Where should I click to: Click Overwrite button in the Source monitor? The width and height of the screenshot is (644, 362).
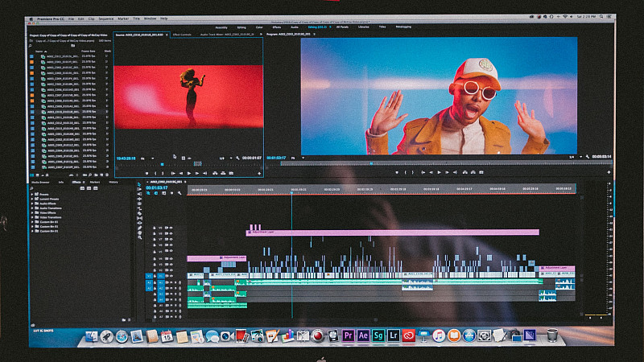pyautogui.click(x=223, y=173)
